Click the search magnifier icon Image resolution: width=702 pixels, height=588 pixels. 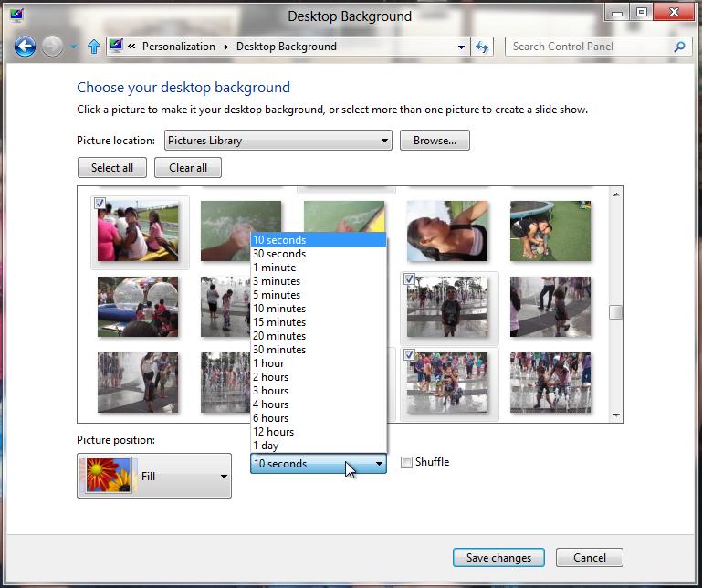pos(679,47)
